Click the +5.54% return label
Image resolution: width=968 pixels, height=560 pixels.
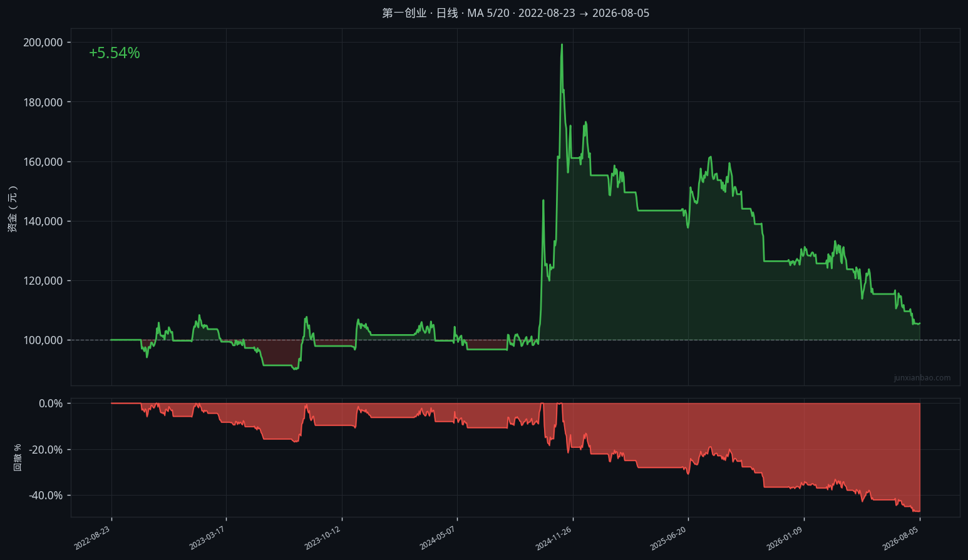click(x=115, y=53)
